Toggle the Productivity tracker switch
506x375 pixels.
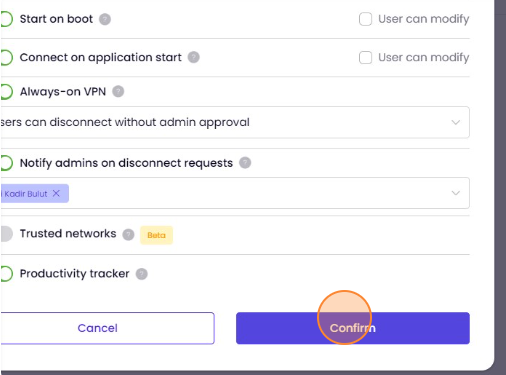click(6, 274)
